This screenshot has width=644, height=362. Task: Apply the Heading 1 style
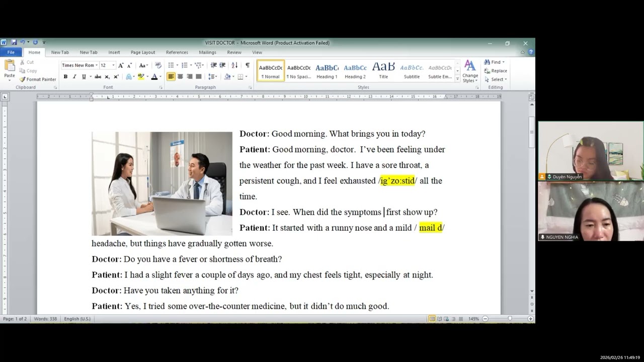pos(327,71)
